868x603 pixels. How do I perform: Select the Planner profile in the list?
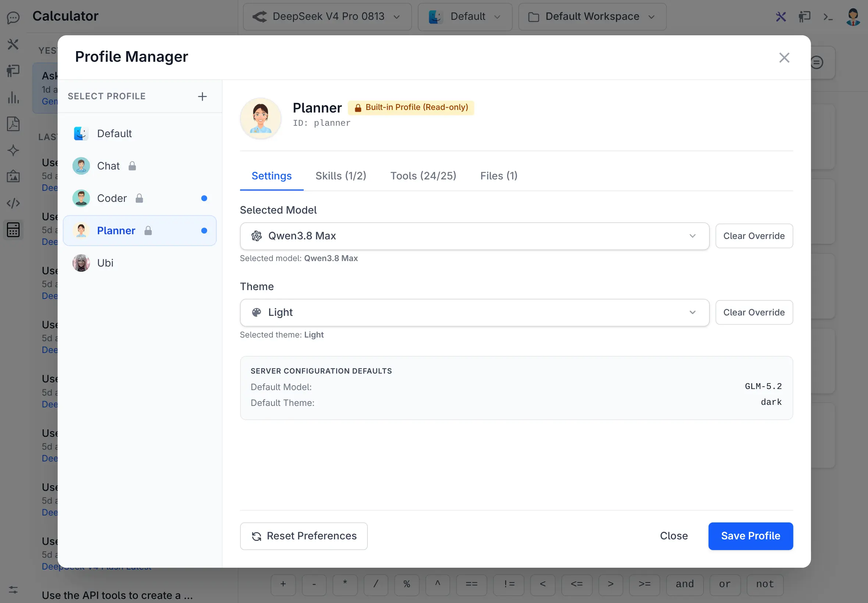[140, 231]
